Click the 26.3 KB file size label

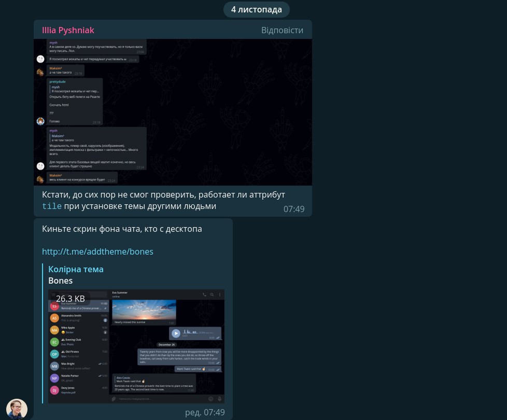(x=71, y=299)
